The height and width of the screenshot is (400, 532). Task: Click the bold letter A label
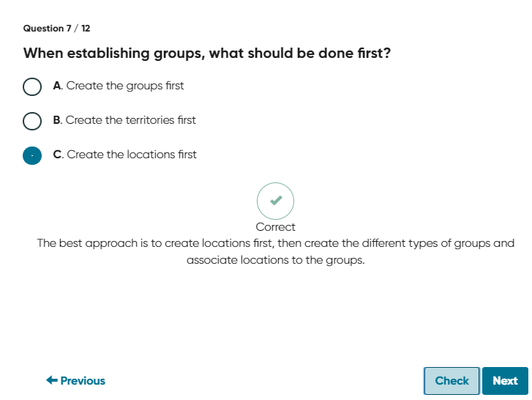[x=58, y=86]
